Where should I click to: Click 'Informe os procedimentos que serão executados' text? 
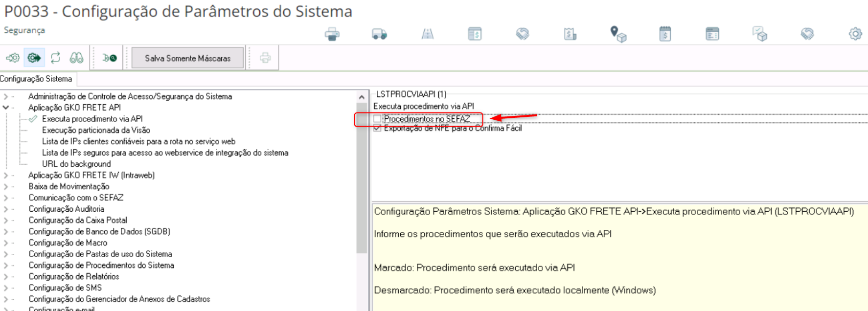pyautogui.click(x=493, y=234)
